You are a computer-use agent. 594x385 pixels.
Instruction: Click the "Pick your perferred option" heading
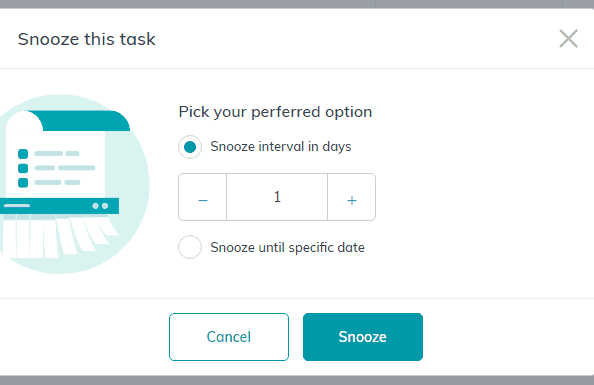tap(275, 112)
